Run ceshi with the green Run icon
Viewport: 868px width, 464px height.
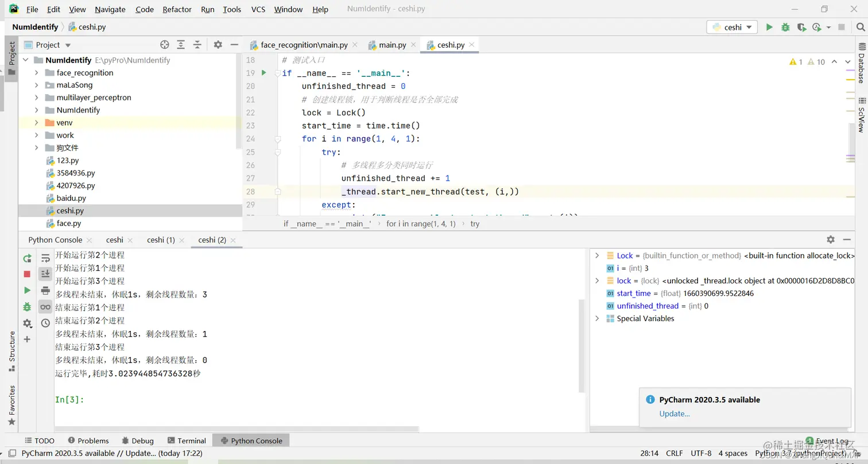click(x=769, y=27)
